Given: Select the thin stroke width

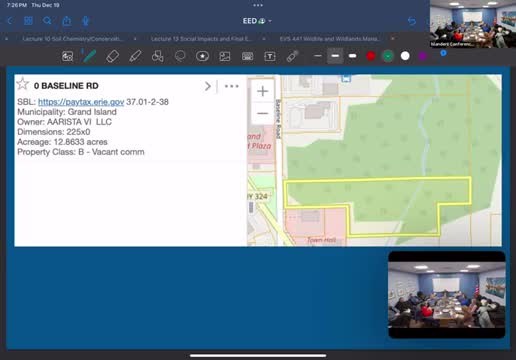Looking at the screenshot, I should (318, 56).
